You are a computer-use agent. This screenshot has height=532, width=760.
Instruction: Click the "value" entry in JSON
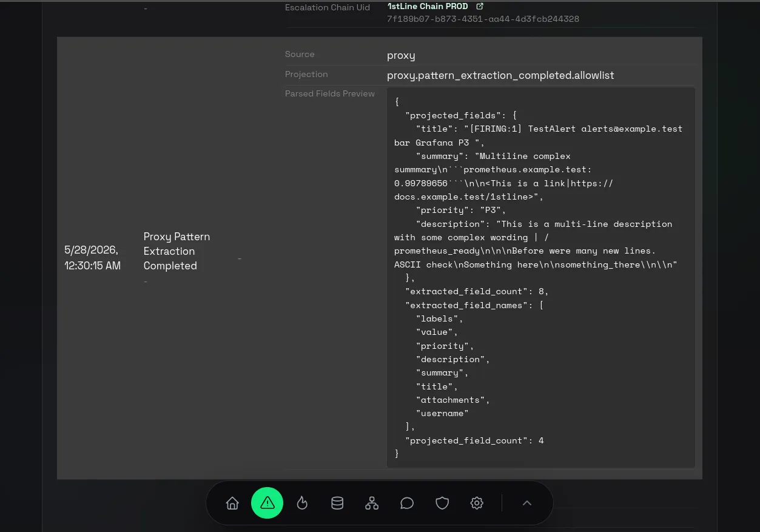pos(437,332)
